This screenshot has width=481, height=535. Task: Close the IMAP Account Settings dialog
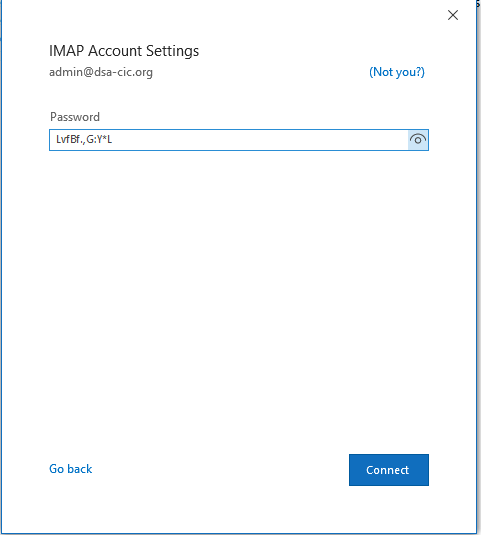[x=453, y=15]
